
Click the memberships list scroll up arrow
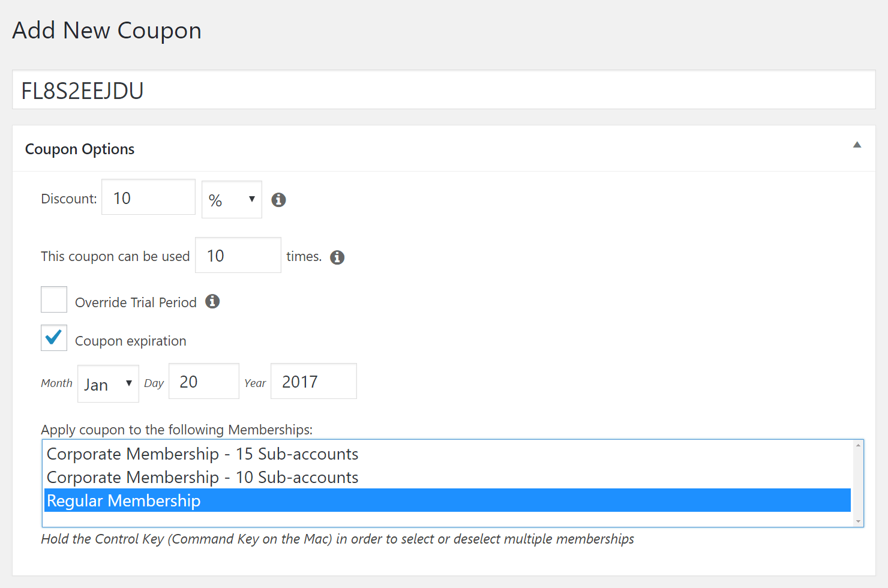[859, 445]
